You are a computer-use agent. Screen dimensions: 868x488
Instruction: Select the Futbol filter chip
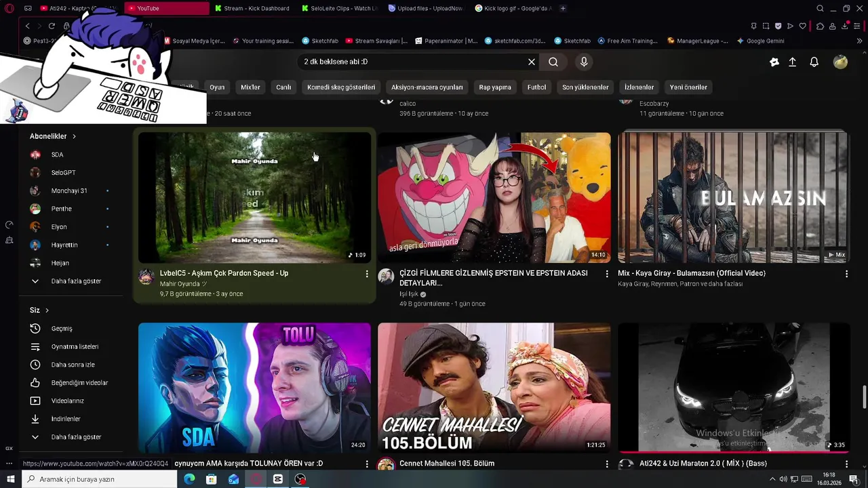(536, 87)
